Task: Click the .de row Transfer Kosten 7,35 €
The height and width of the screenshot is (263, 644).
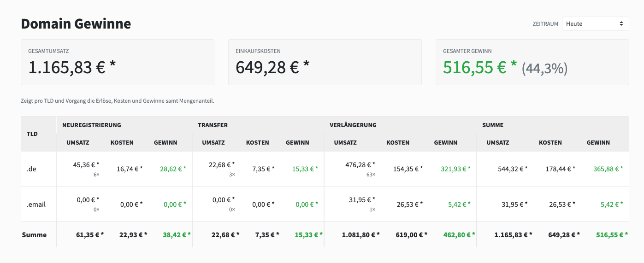Action: [263, 169]
